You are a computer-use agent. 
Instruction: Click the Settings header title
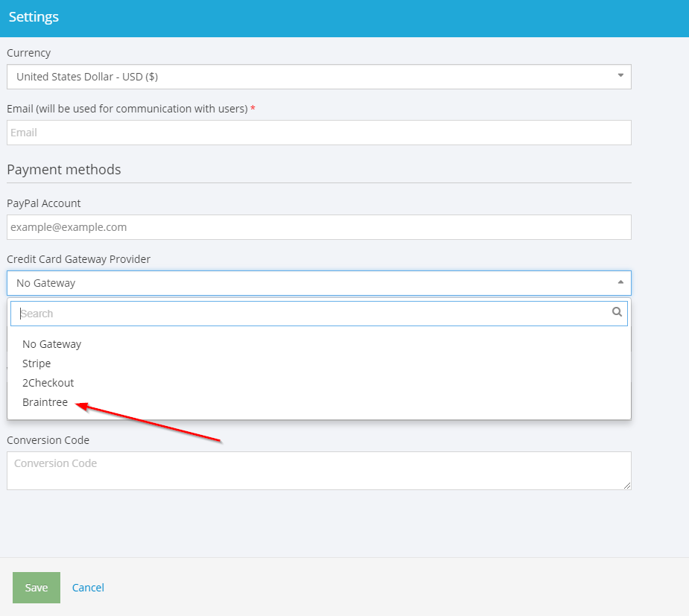34,17
